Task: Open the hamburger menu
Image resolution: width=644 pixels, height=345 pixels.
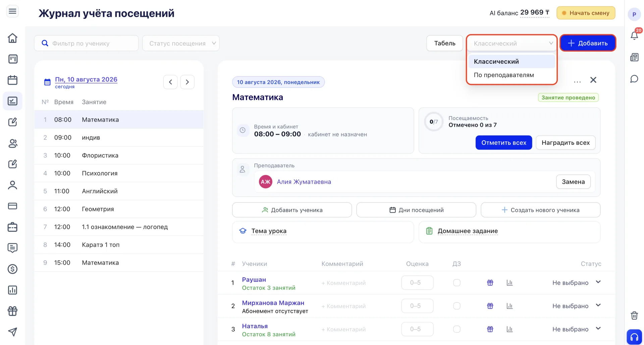Action: click(x=12, y=11)
